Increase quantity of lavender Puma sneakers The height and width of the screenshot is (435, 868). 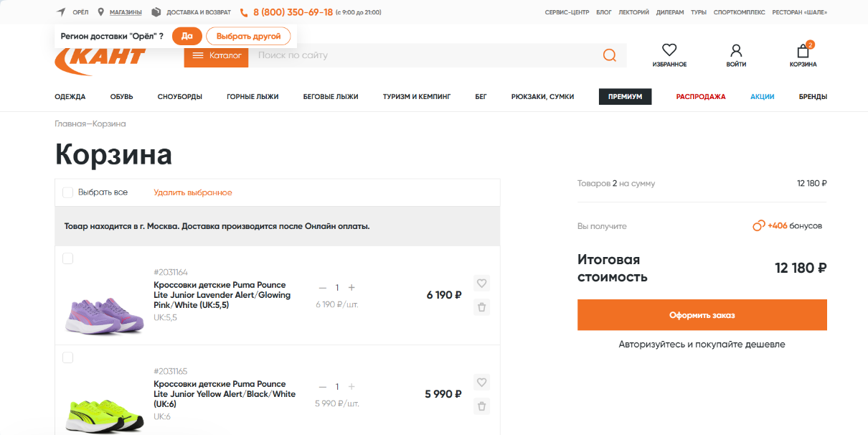point(352,288)
